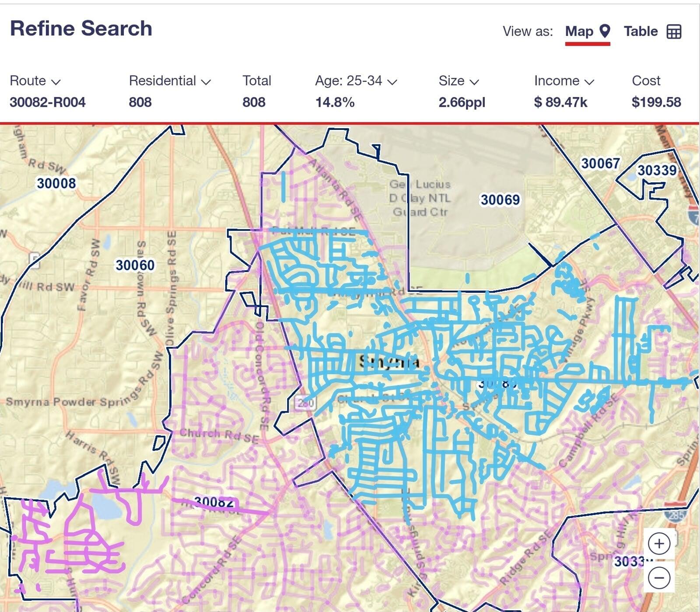Click the I-285 interstate shield marker

[676, 515]
